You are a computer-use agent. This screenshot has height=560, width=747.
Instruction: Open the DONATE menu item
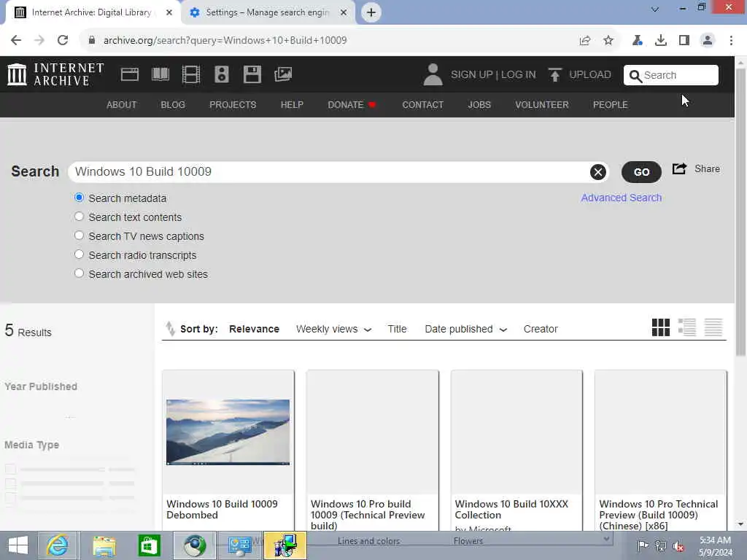click(x=352, y=105)
